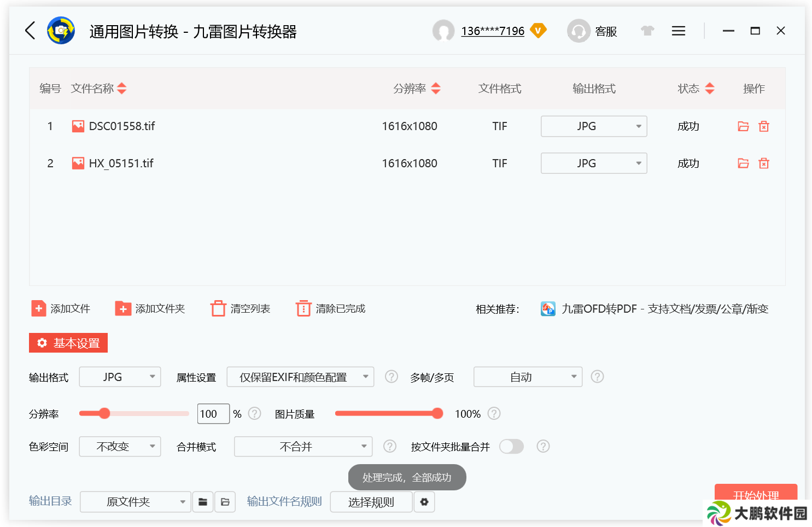
Task: Click help icon beside folder batch merge
Action: pyautogui.click(x=543, y=446)
